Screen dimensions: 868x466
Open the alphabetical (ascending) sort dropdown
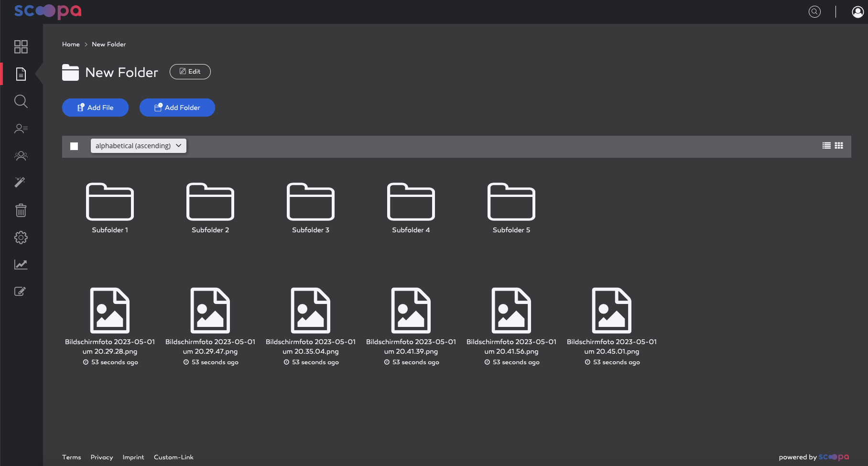point(139,146)
